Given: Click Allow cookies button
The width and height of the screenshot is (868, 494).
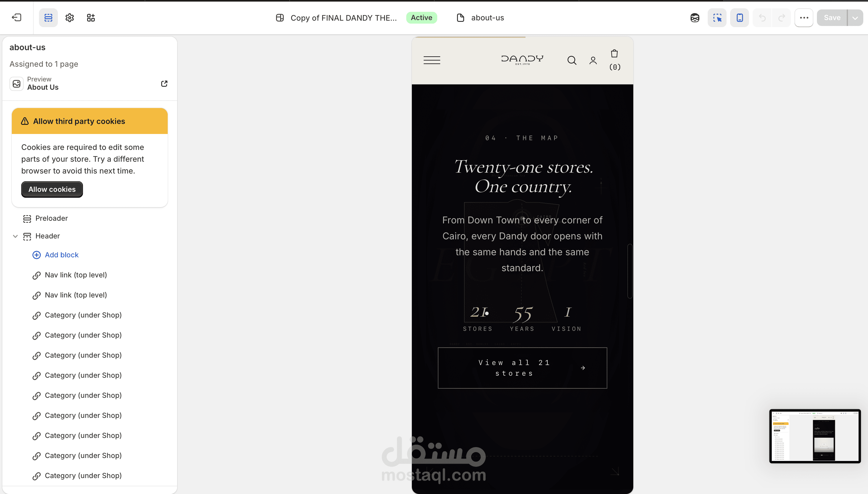Looking at the screenshot, I should click(x=52, y=189).
